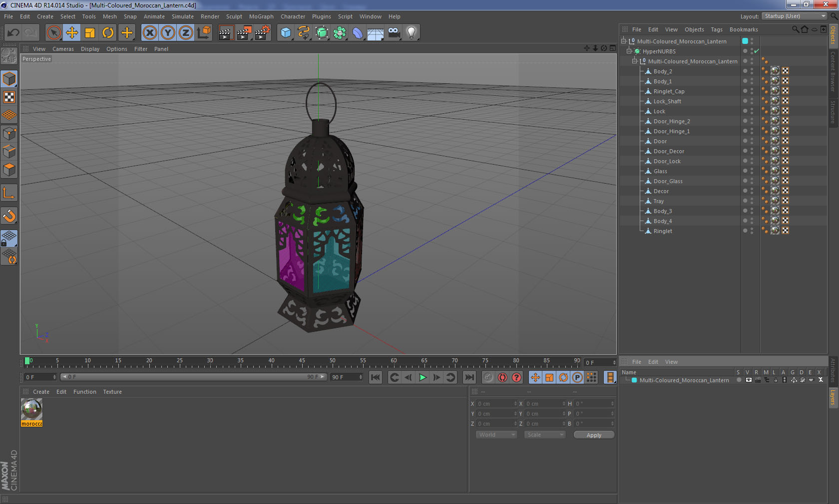The width and height of the screenshot is (839, 504).
Task: Click the Undo arrow icon
Action: [13, 33]
